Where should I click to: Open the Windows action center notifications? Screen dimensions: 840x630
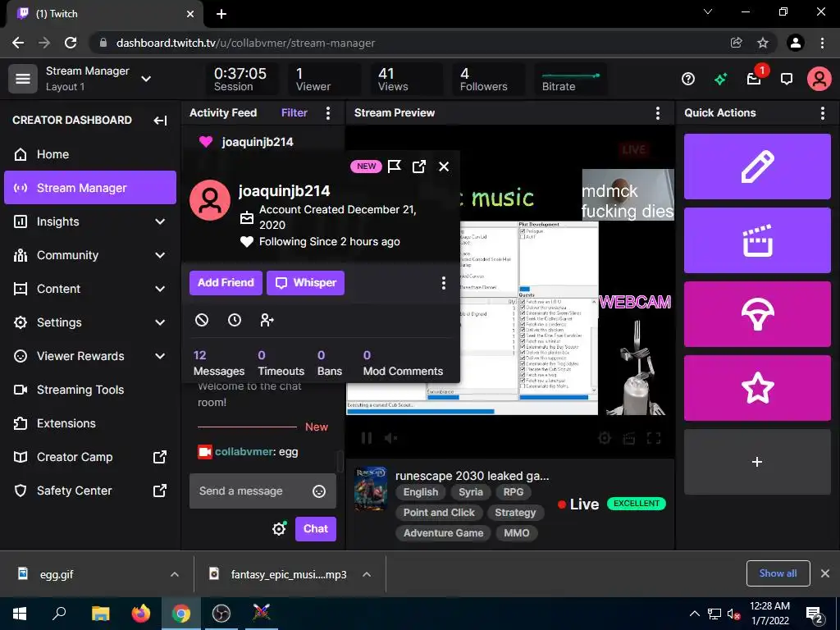[815, 615]
